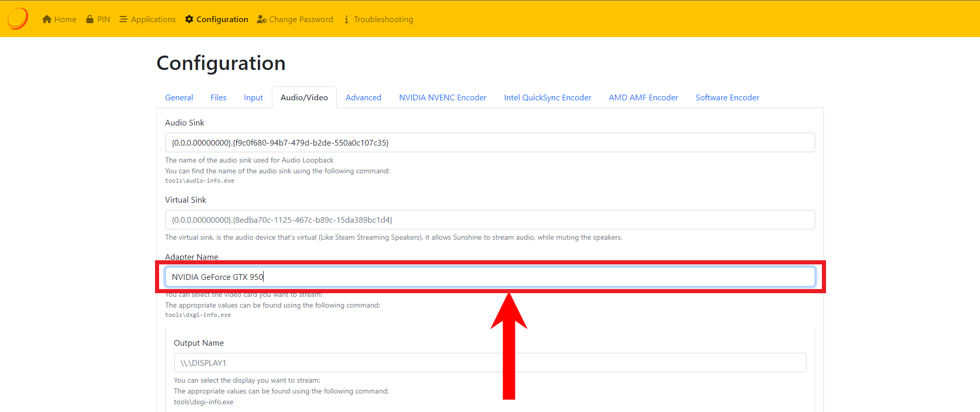Click the Change Password user icon
The image size is (980, 412).
tap(262, 20)
